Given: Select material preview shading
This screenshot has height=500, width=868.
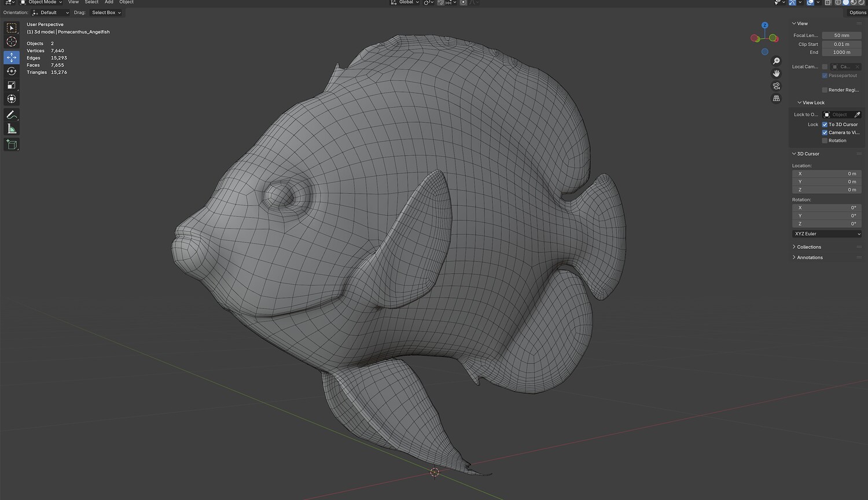Looking at the screenshot, I should 853,2.
